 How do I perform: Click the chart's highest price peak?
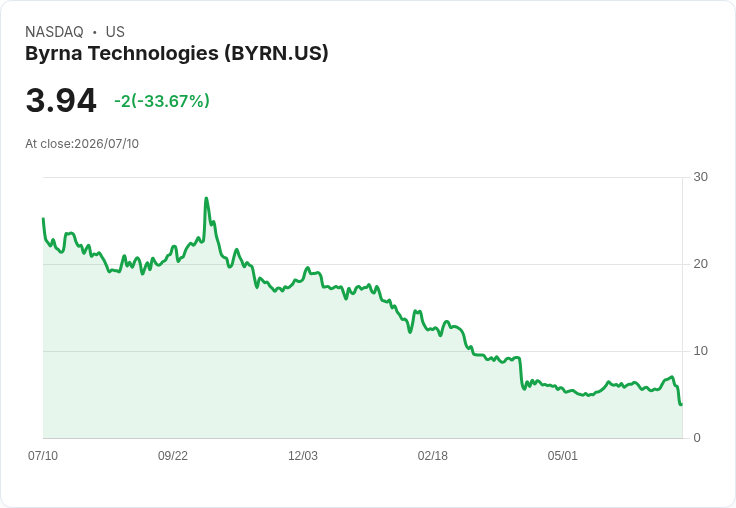(x=206, y=199)
